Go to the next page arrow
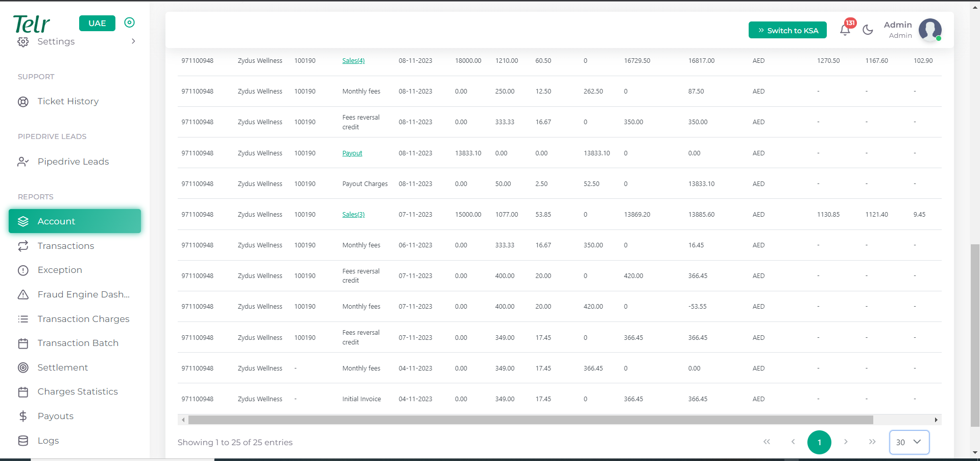Screen dimensions: 980x461 tap(846, 442)
